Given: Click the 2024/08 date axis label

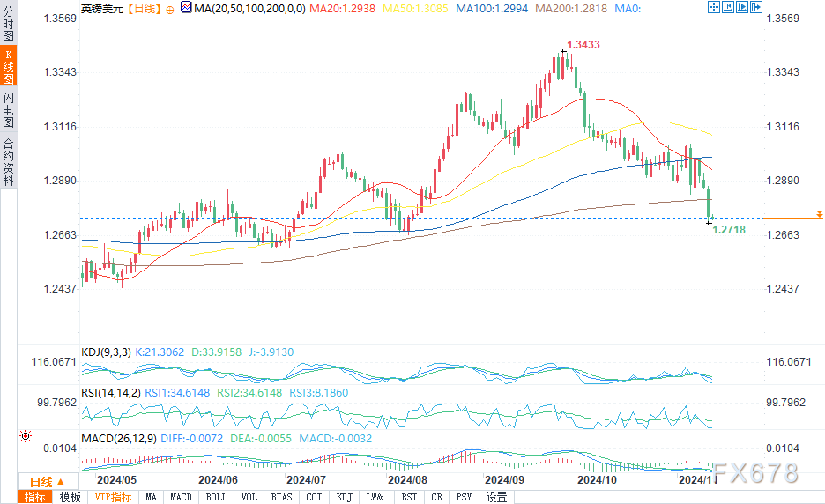Looking at the screenshot, I should [x=407, y=479].
